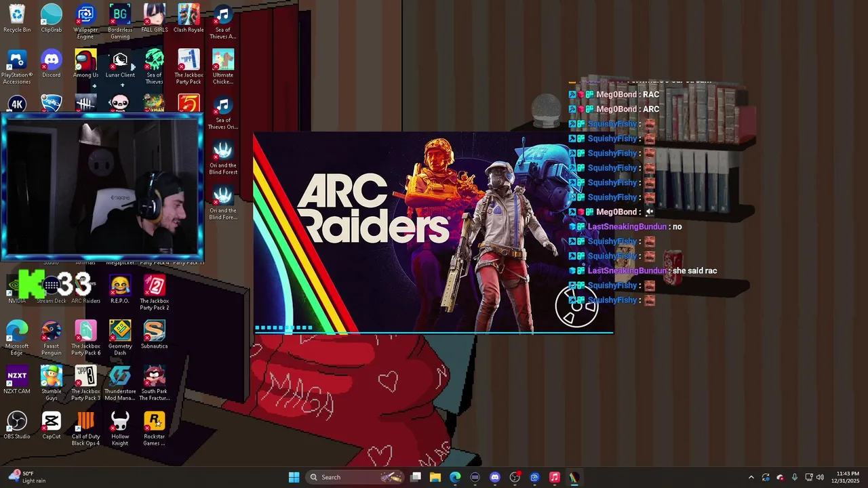The height and width of the screenshot is (488, 868).
Task: Click the microphone tray icon
Action: [x=795, y=477]
